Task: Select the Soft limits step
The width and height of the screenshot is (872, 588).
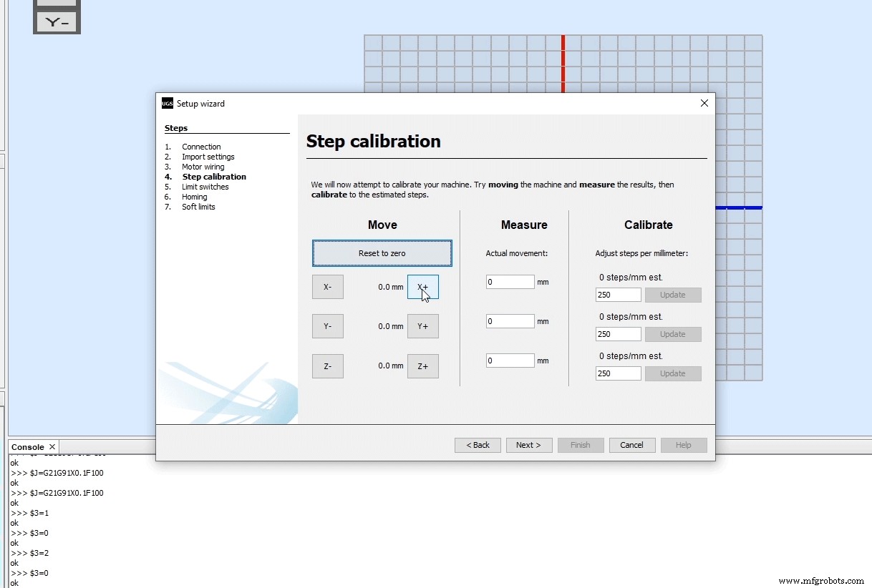Action: point(198,207)
